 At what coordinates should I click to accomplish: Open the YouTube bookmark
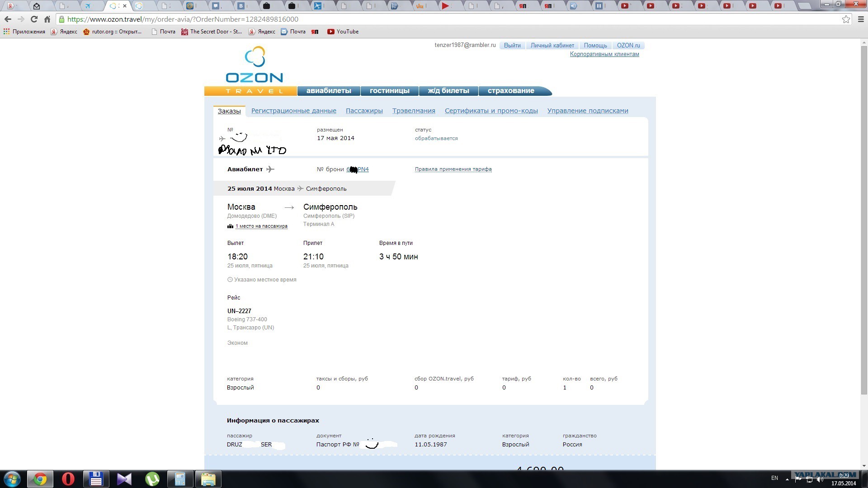[343, 32]
